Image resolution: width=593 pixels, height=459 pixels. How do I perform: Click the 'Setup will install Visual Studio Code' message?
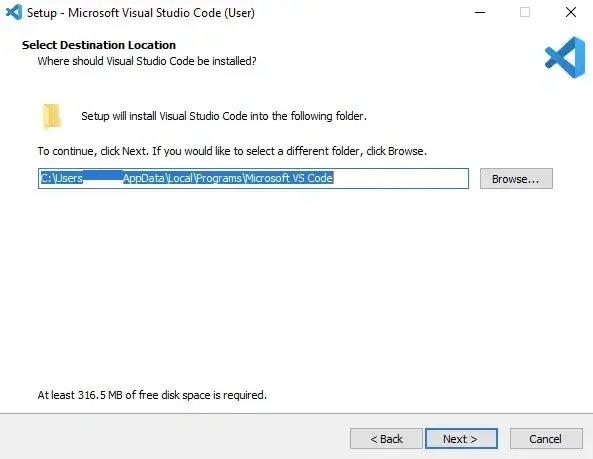(x=224, y=116)
